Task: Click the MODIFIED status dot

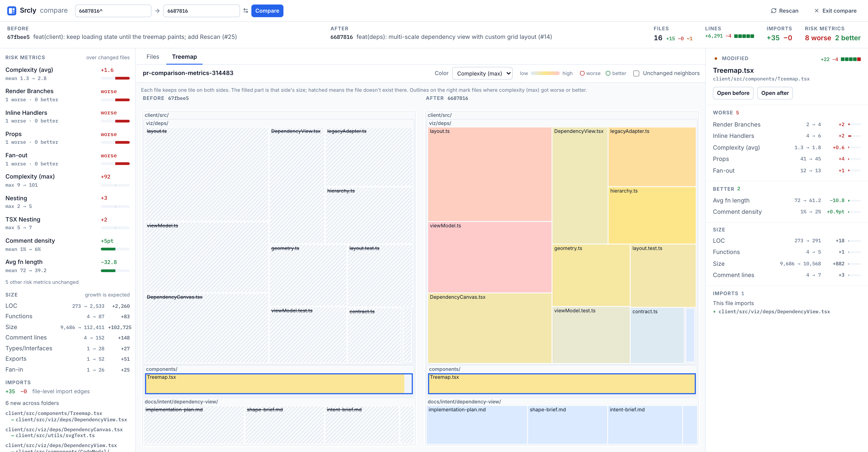Action: coord(715,59)
